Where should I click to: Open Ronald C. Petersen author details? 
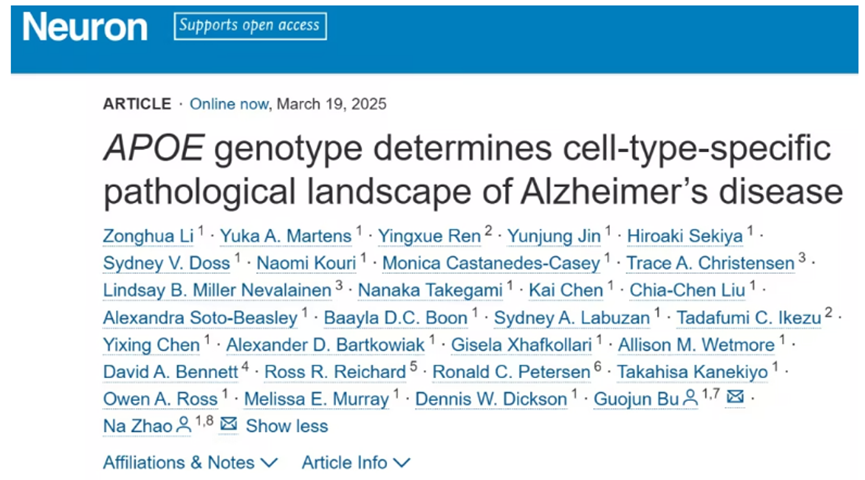coord(511,372)
